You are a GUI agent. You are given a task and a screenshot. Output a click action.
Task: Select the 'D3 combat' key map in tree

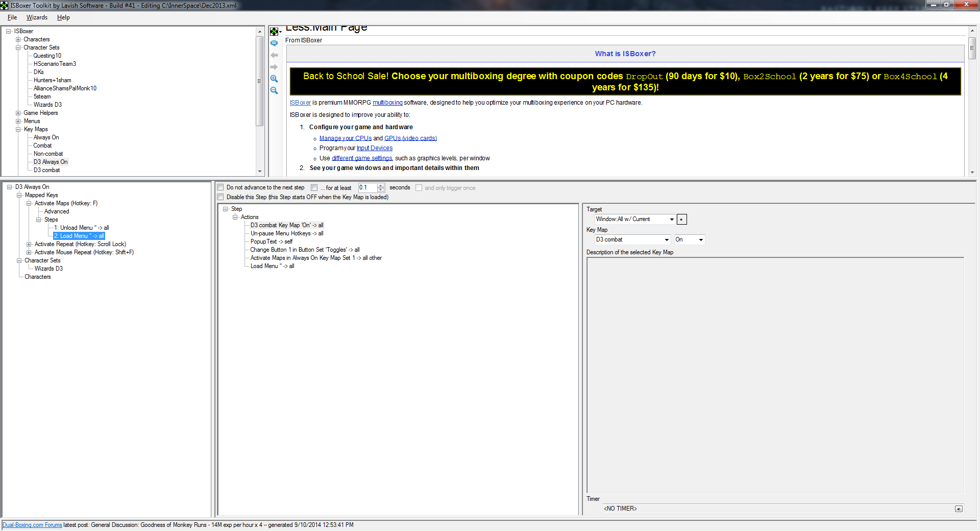coord(47,170)
